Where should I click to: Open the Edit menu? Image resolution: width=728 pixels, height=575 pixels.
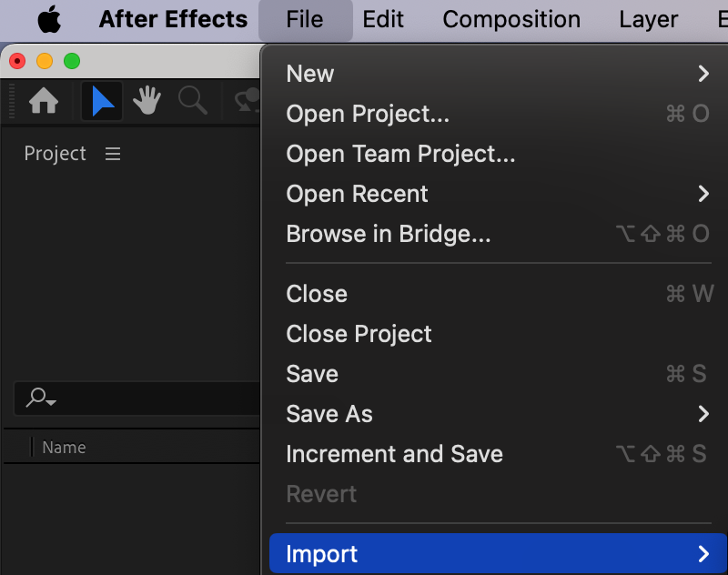[383, 19]
